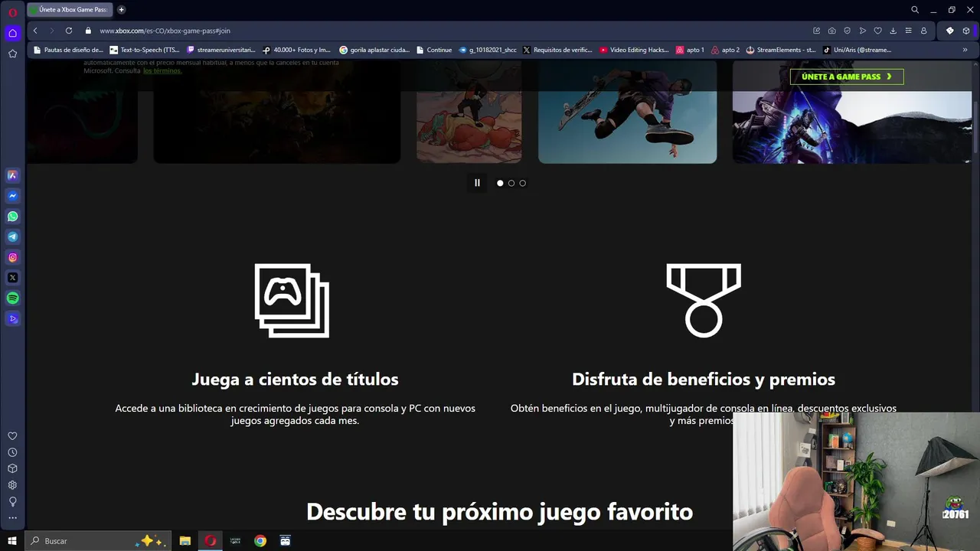Click the send/flow arrow icon in toolbar
This screenshot has width=980, height=551.
tap(863, 31)
